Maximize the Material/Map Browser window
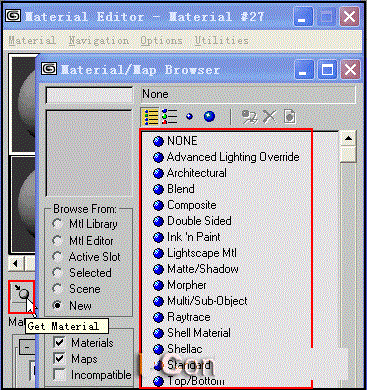This screenshot has height=390, width=367. [x=327, y=70]
